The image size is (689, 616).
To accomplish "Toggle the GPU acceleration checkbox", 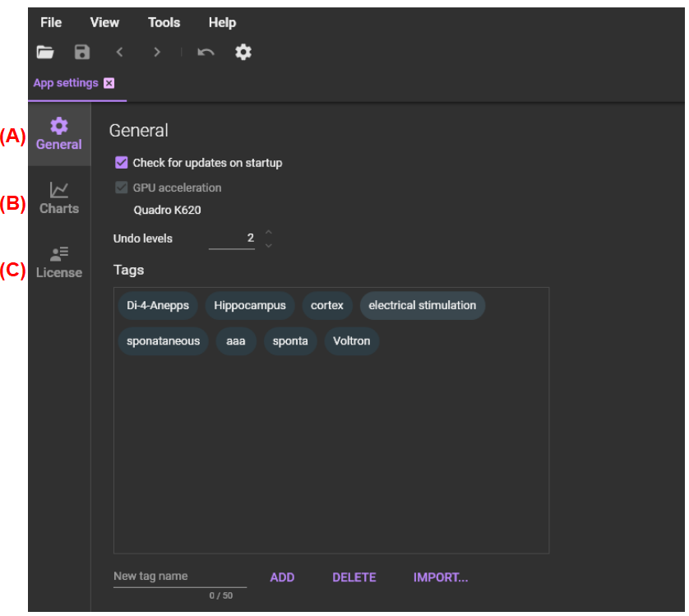I will coord(122,188).
